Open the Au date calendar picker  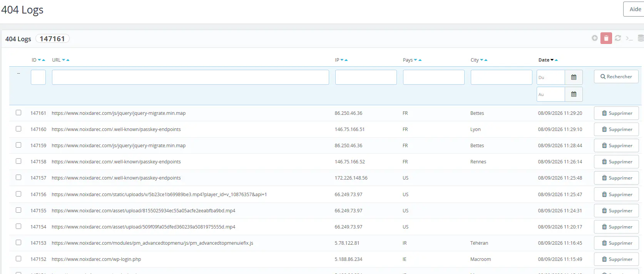click(x=574, y=94)
